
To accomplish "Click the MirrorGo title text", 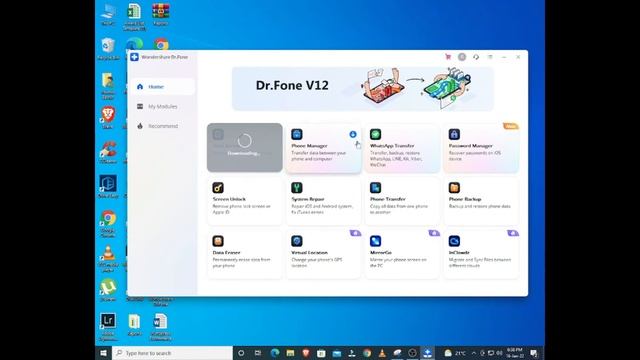I will click(x=381, y=253).
